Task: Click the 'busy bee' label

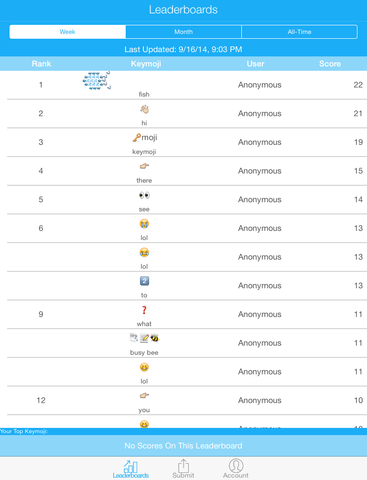Action: 144,352
